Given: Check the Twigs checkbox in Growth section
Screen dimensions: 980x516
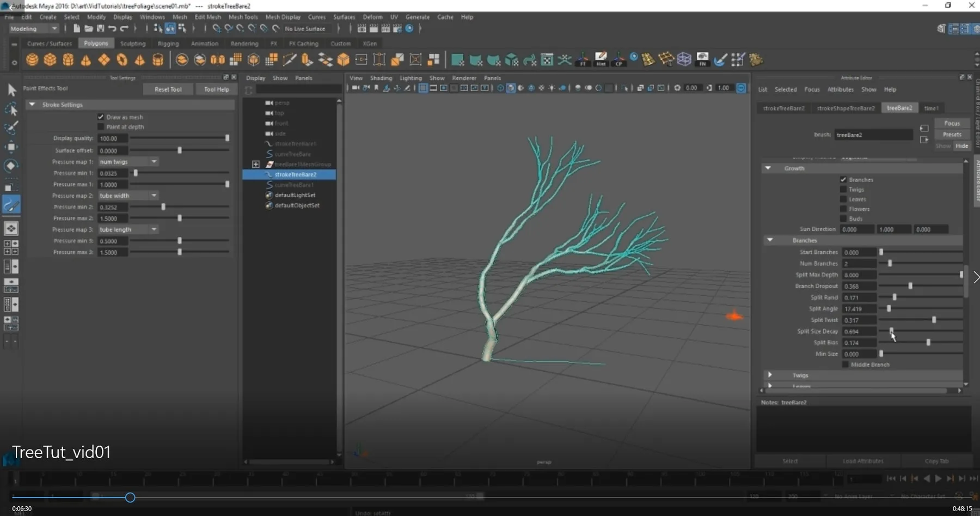Looking at the screenshot, I should click(843, 189).
